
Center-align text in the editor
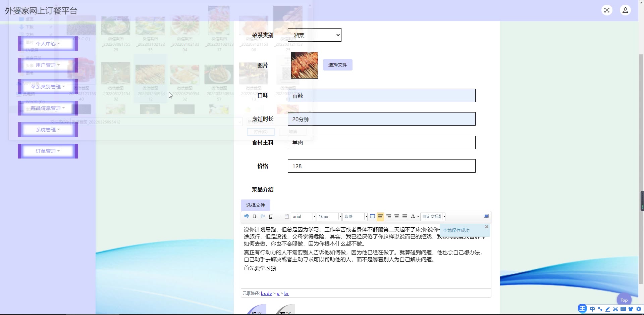(x=397, y=217)
